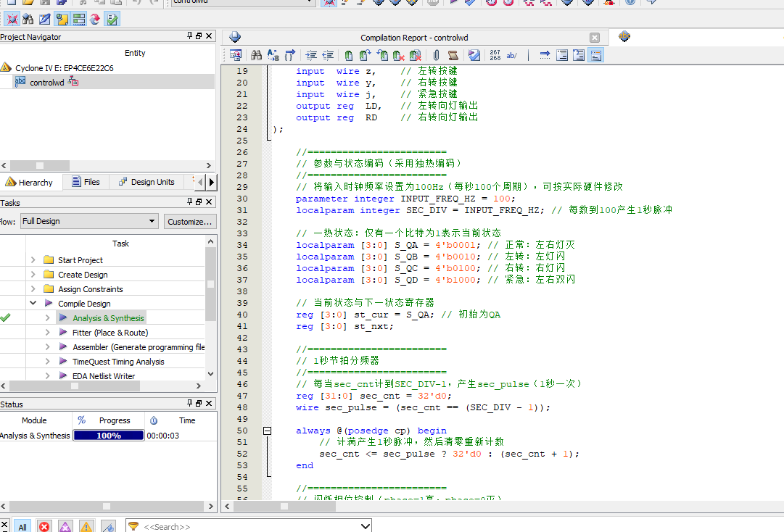The image size is (784, 532).
Task: Select the Assembler (Generate programming file task
Action: [139, 347]
